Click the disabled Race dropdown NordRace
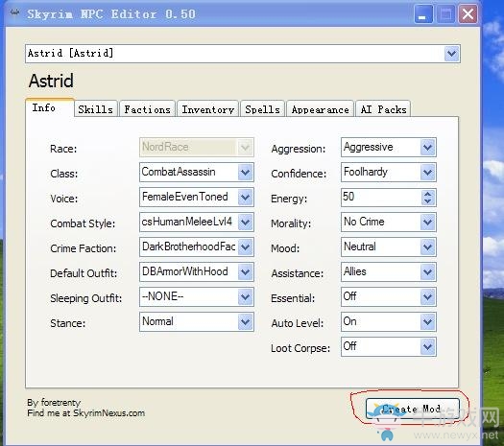 point(197,148)
